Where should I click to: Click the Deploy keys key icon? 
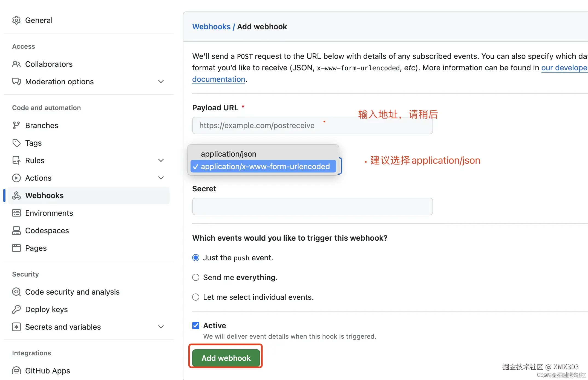coord(16,309)
